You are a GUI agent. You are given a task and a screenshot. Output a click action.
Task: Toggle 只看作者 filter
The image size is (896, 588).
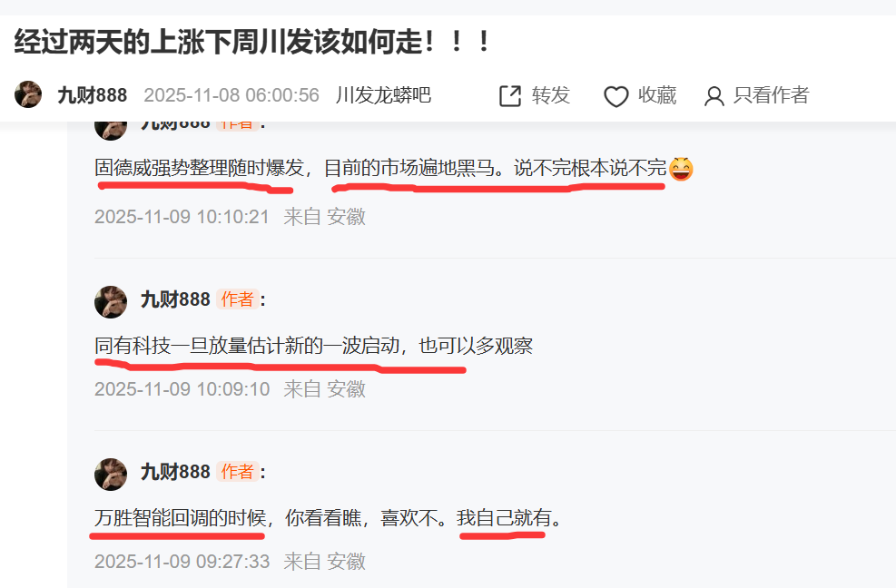coord(771,95)
